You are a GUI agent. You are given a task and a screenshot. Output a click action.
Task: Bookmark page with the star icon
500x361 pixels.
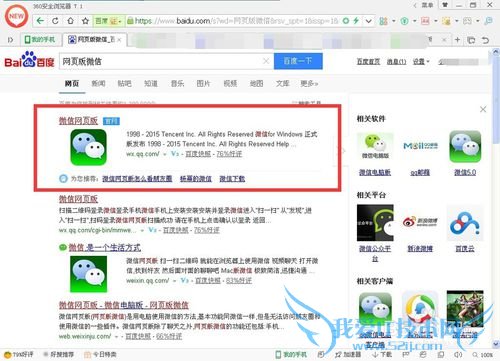(85, 21)
